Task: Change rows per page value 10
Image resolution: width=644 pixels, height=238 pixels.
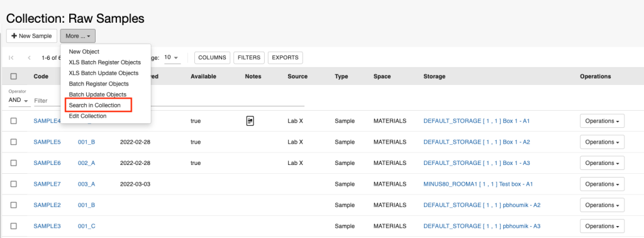Action: pyautogui.click(x=172, y=57)
